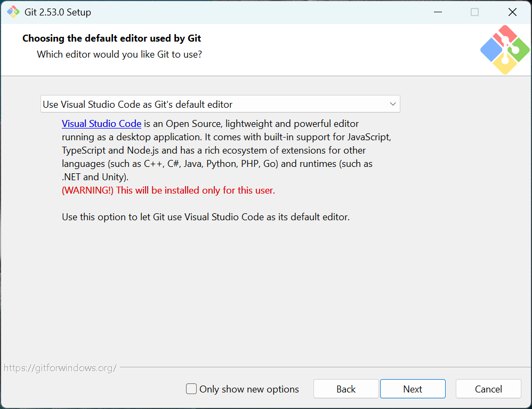Click the gitforwindows.org URL text
532x409 pixels.
pos(60,368)
